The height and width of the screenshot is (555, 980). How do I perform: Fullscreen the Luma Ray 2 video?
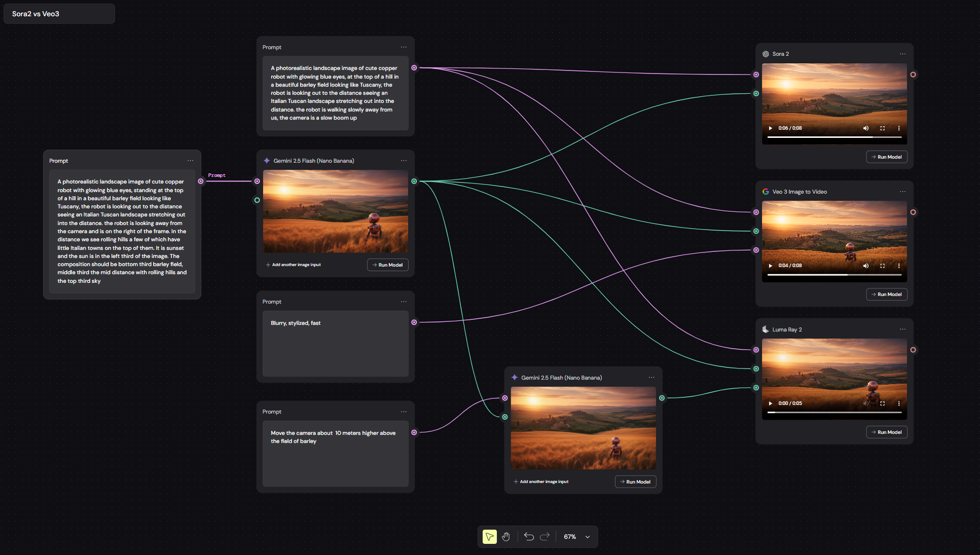point(882,403)
